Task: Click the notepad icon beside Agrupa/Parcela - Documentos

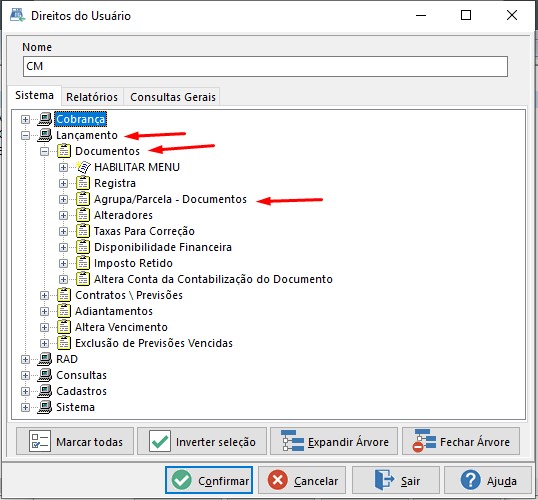Action: [x=83, y=199]
